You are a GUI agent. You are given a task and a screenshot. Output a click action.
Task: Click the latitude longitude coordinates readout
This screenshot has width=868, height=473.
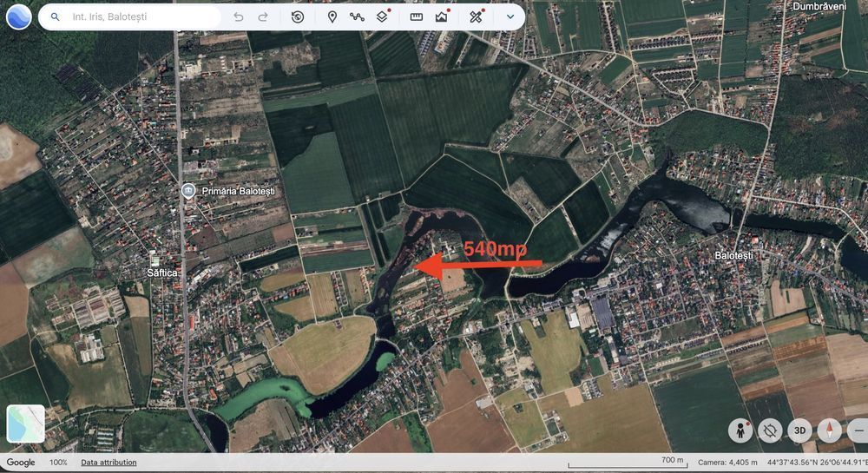(x=818, y=463)
